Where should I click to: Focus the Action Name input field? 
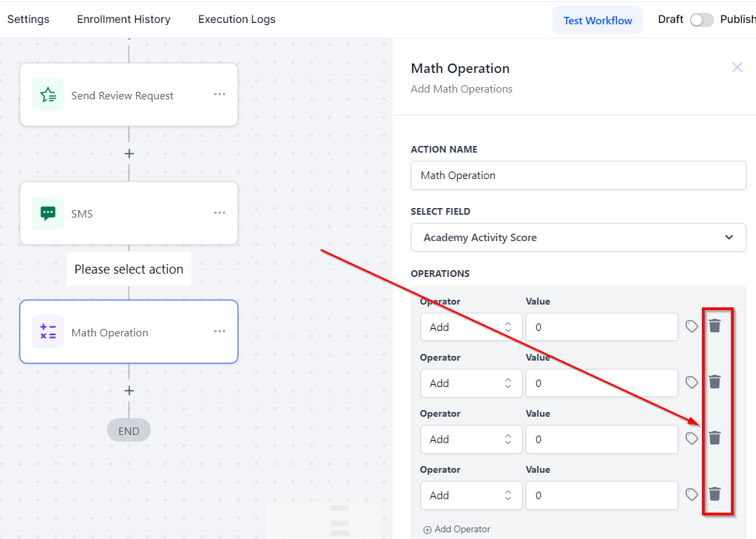[x=578, y=175]
